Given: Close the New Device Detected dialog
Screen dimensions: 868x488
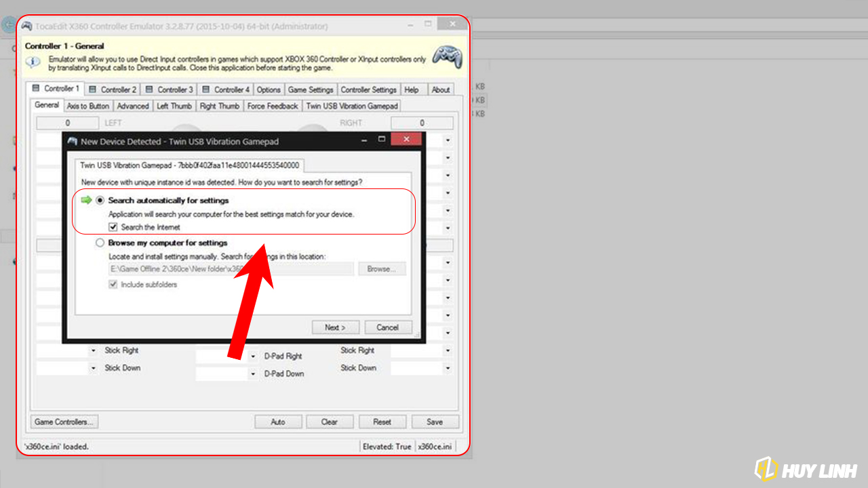Looking at the screenshot, I should tap(406, 140).
